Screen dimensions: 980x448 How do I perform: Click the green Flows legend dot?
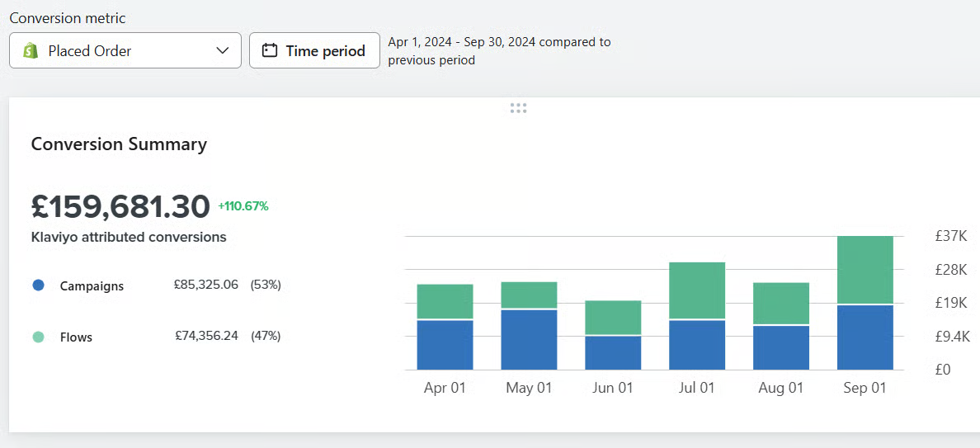[38, 337]
